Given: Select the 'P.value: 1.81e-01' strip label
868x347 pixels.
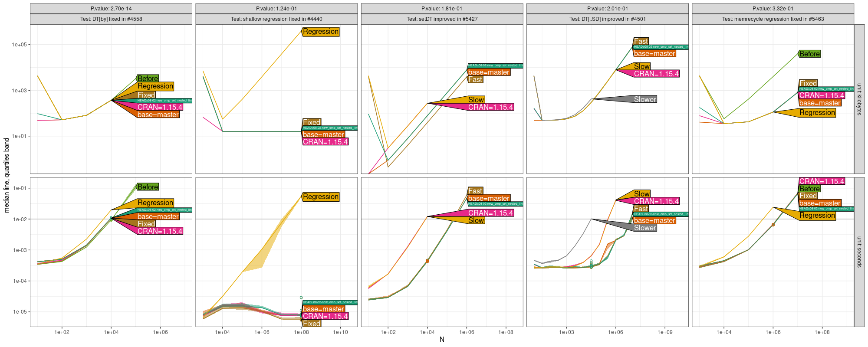Looking at the screenshot, I should [x=442, y=9].
